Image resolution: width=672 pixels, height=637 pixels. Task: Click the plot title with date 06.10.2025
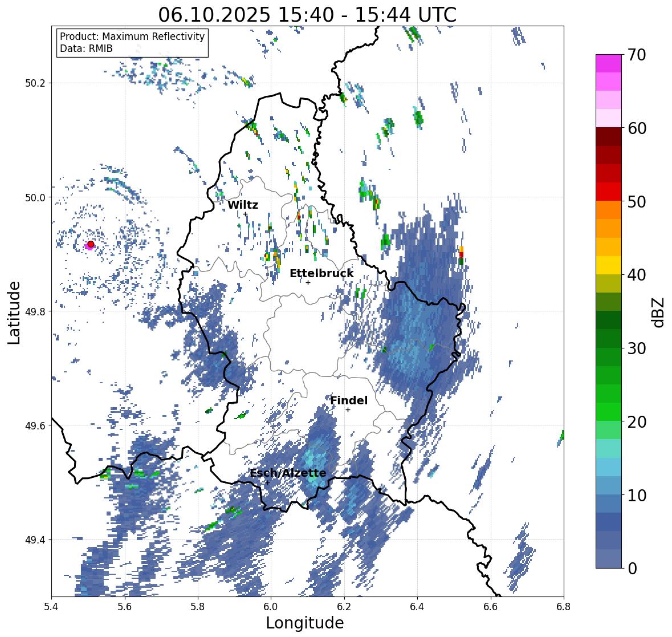point(307,15)
